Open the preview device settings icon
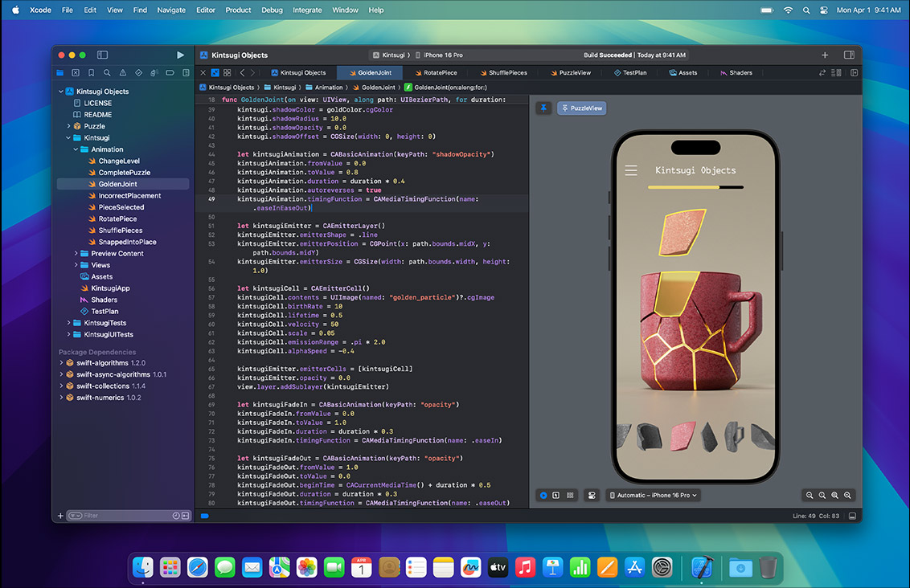This screenshot has width=910, height=588. coord(592,496)
